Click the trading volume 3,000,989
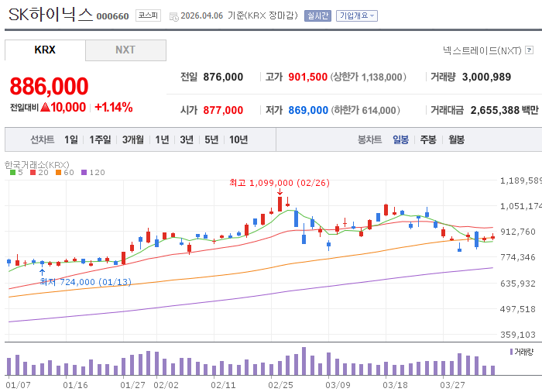The image size is (542, 392). click(487, 77)
